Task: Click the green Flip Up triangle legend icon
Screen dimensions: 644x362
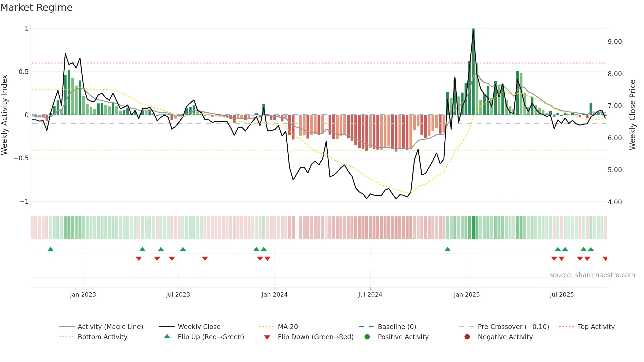Action: [x=167, y=336]
